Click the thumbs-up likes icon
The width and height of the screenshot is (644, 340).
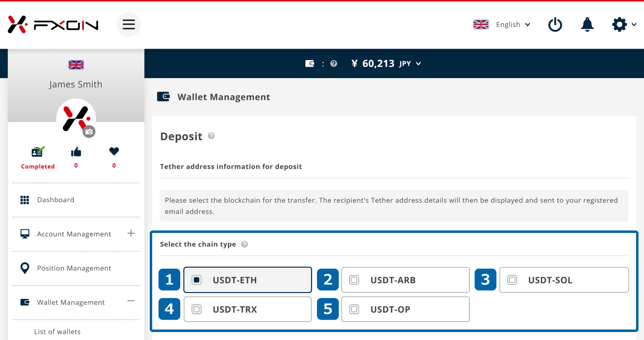76,152
